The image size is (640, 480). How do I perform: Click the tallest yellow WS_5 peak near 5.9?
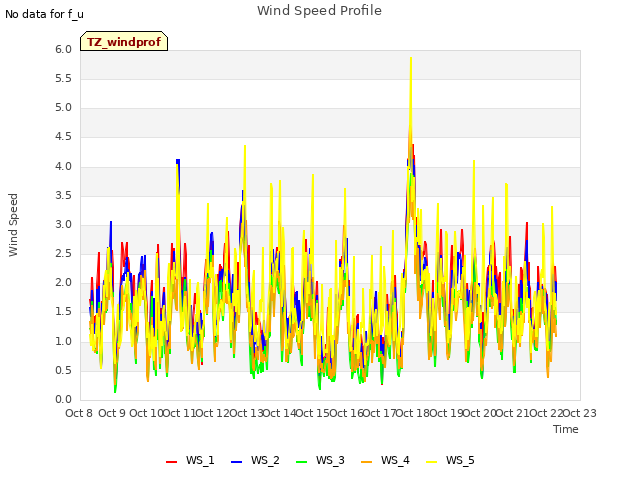[x=411, y=58]
